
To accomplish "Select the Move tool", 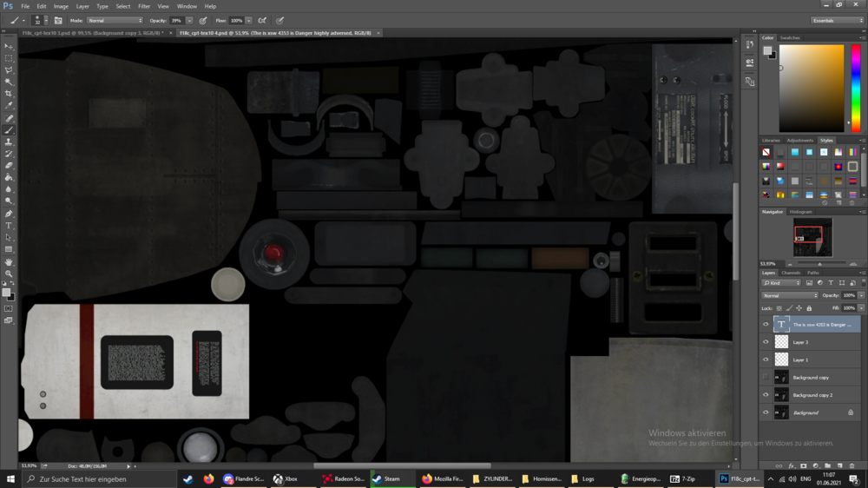I will pyautogui.click(x=9, y=47).
